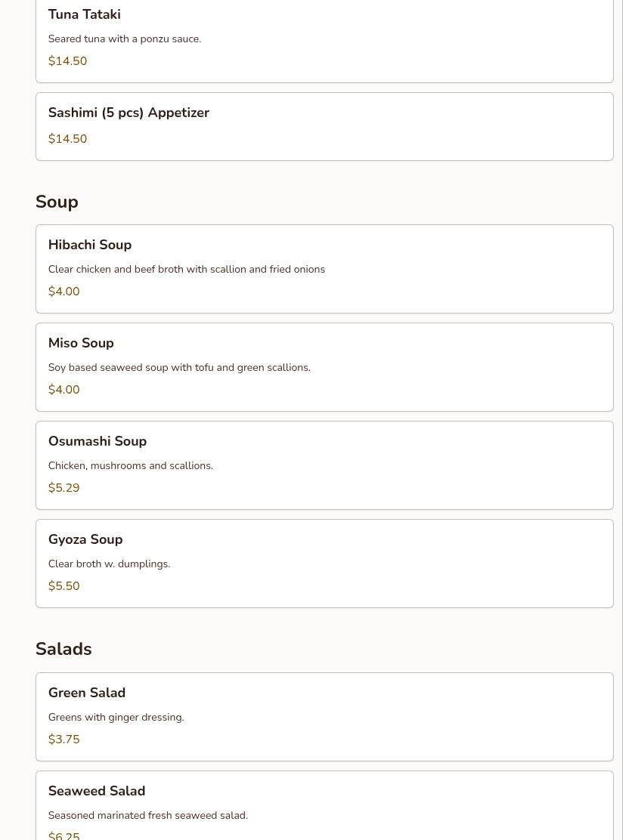Click the $3.75 Green Salad price
The height and width of the screenshot is (840, 638).
63,740
